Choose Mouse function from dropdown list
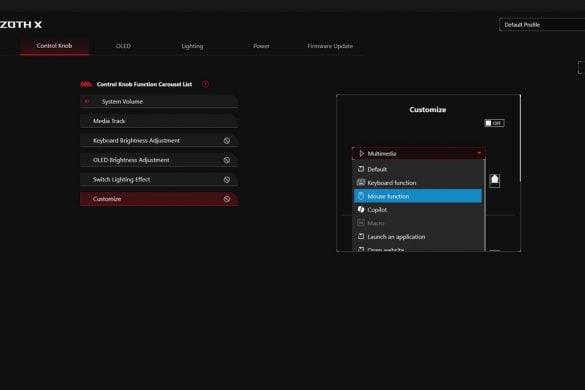The width and height of the screenshot is (585, 390). point(418,196)
